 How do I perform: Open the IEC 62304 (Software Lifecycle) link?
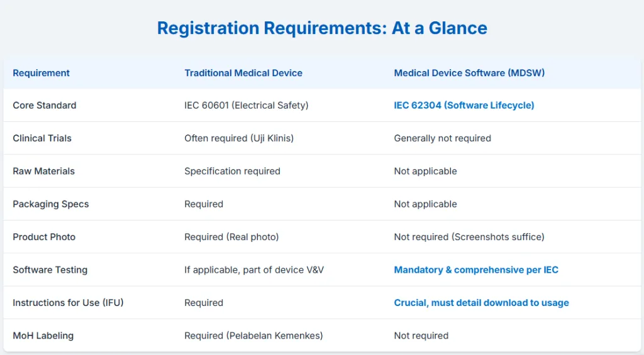[x=464, y=106]
